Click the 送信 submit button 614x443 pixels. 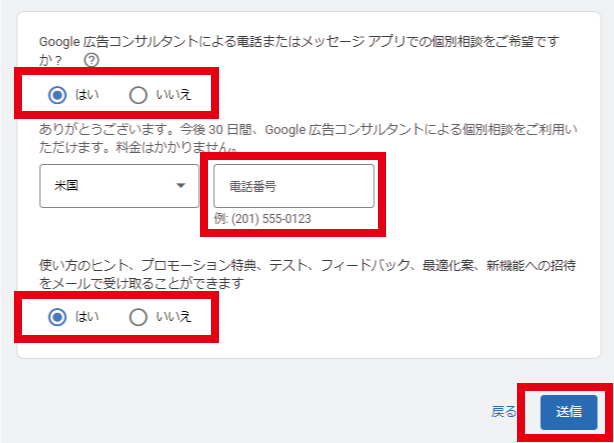tap(569, 412)
